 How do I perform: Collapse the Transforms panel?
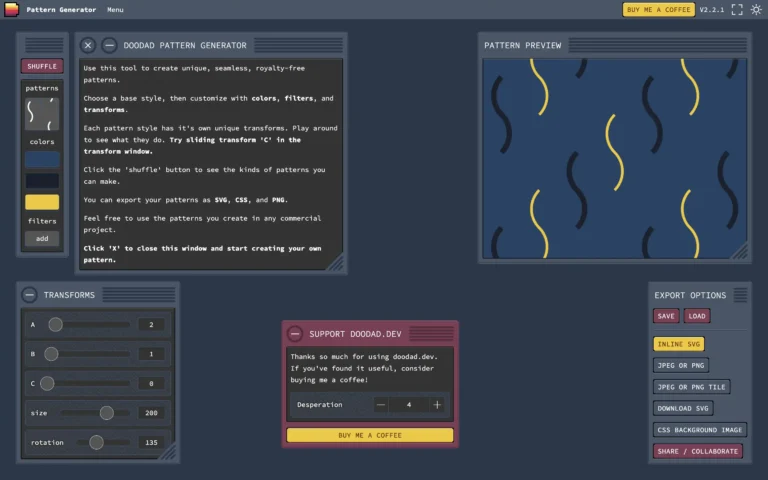pyautogui.click(x=30, y=295)
